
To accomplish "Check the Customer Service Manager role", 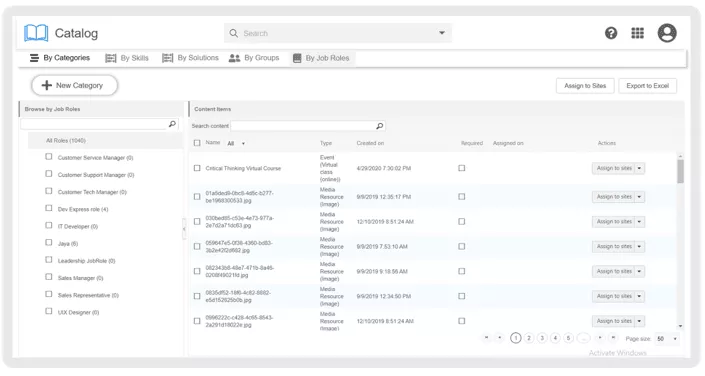I will coord(49,157).
